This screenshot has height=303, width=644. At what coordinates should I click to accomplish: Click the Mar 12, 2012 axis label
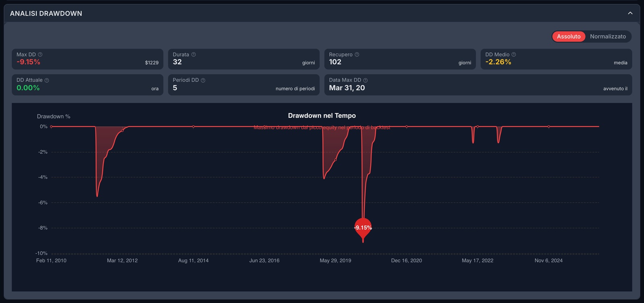pos(122,260)
